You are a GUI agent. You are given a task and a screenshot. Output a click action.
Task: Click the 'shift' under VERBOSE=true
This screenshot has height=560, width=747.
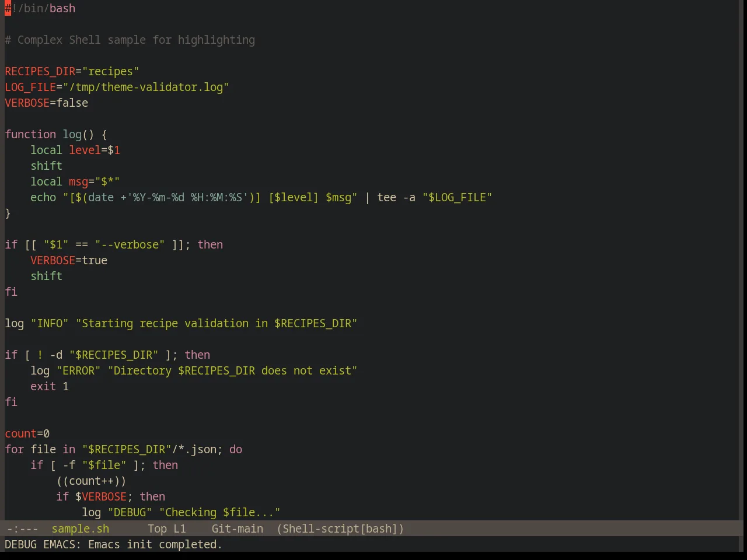click(46, 276)
